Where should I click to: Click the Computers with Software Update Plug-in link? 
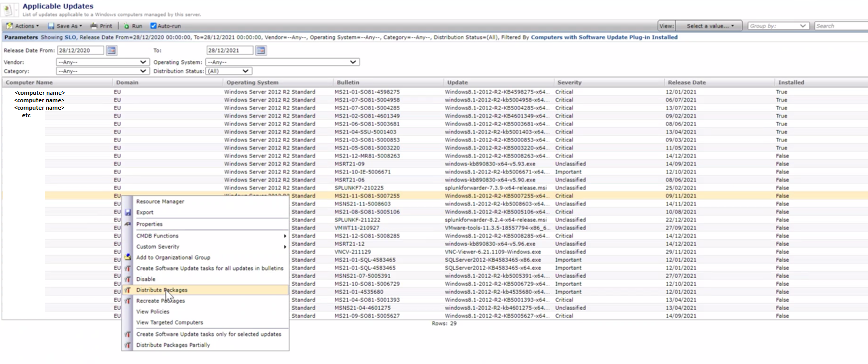[x=604, y=37]
